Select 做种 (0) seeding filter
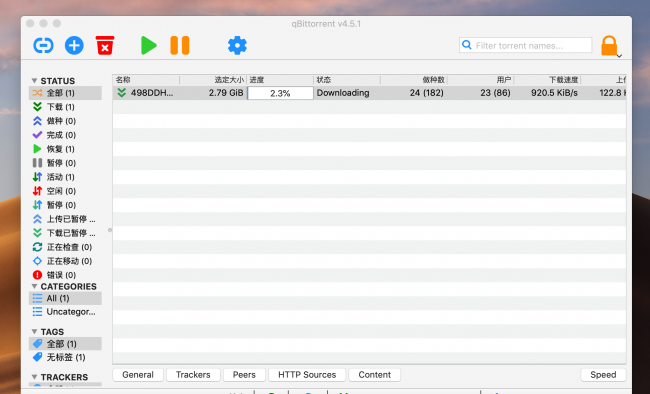650x394 pixels. [x=65, y=121]
